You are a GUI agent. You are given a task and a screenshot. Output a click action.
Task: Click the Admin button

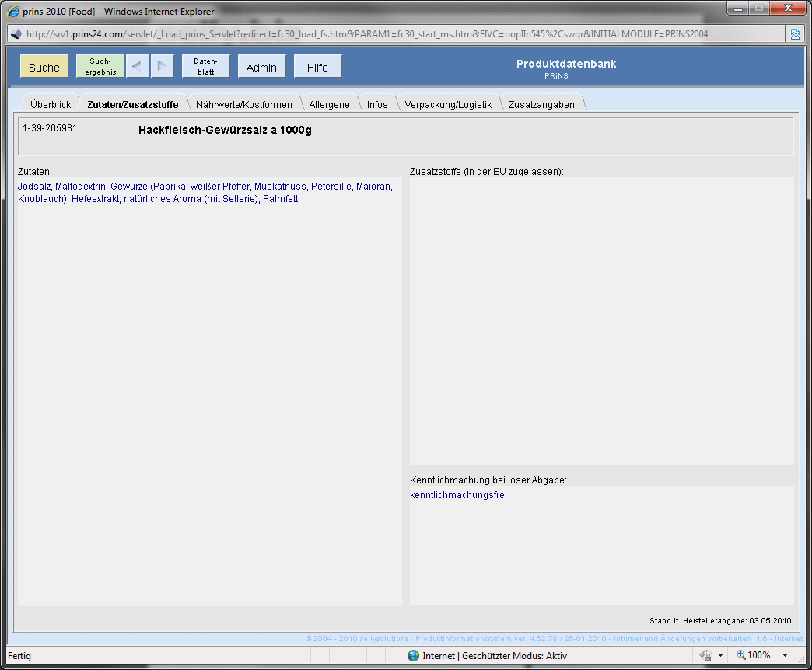click(x=261, y=67)
